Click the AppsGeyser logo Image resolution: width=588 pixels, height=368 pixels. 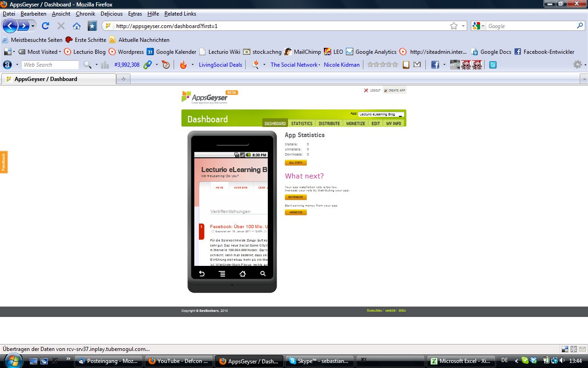[x=205, y=97]
